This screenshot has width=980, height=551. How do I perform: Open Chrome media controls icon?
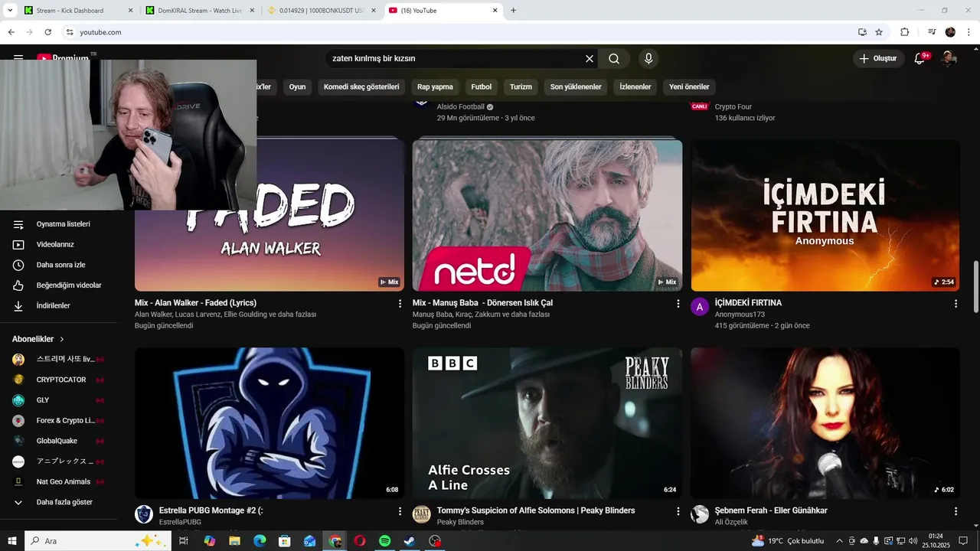point(932,32)
